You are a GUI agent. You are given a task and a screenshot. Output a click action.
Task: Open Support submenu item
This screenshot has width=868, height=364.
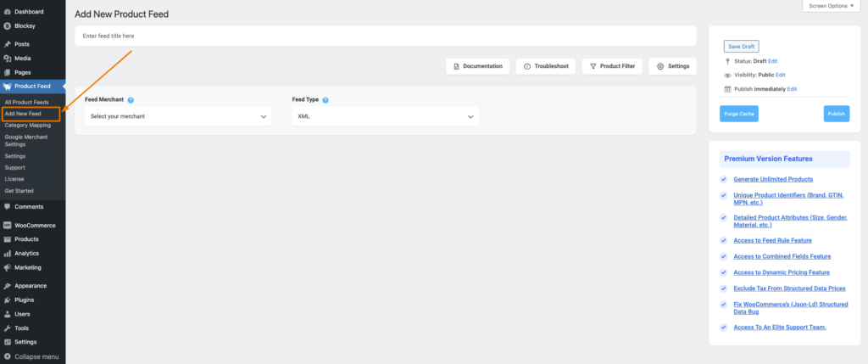click(15, 167)
